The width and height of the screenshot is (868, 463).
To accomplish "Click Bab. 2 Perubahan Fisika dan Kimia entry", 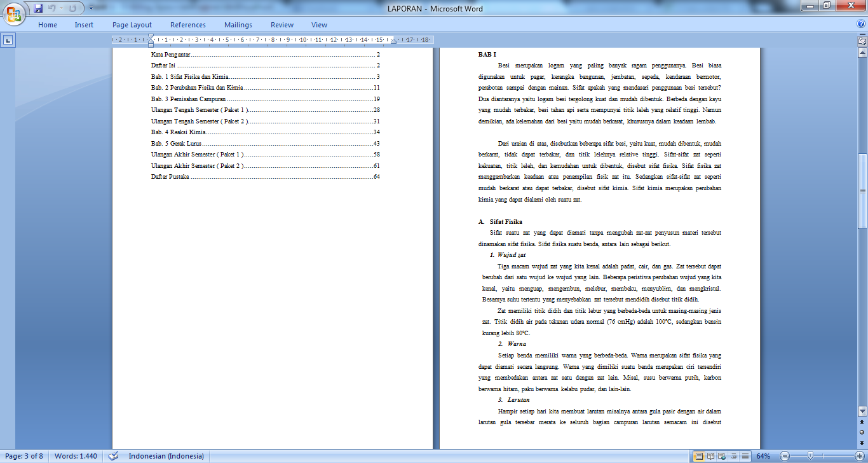I will 266,88.
